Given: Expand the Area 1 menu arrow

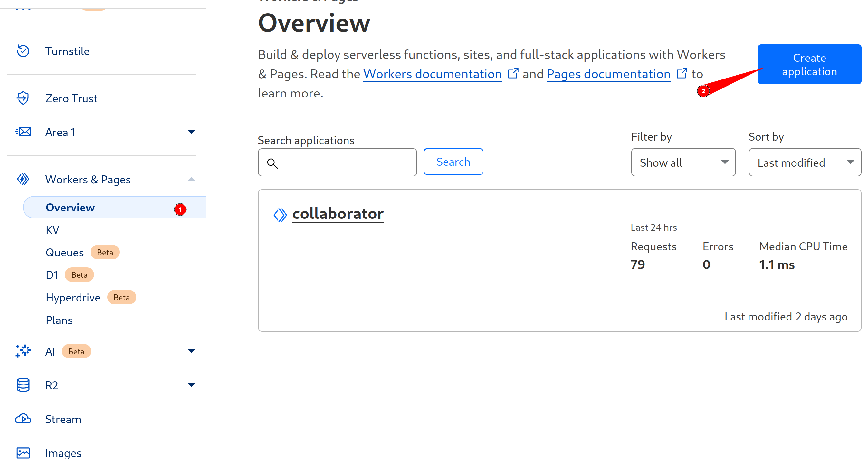Looking at the screenshot, I should 191,132.
